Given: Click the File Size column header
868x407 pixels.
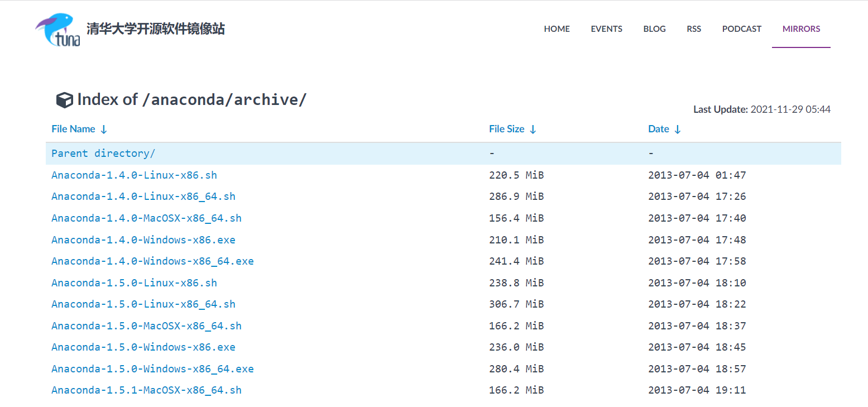Looking at the screenshot, I should pyautogui.click(x=507, y=129).
